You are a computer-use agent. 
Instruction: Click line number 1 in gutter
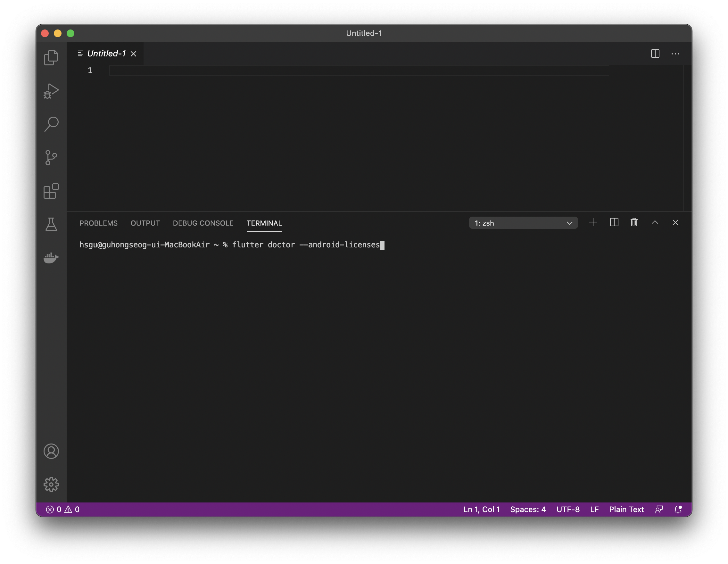(90, 70)
